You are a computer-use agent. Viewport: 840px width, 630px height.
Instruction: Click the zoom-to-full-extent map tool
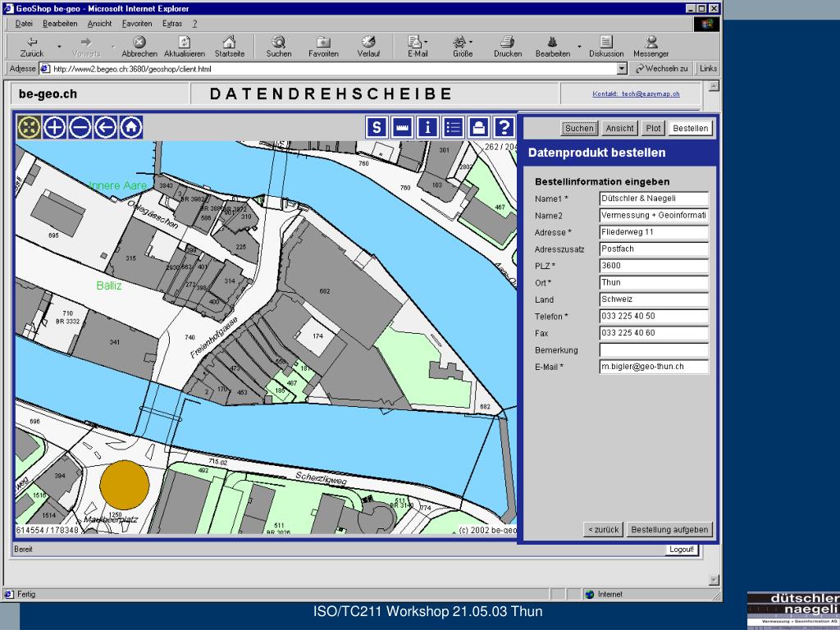pyautogui.click(x=29, y=127)
